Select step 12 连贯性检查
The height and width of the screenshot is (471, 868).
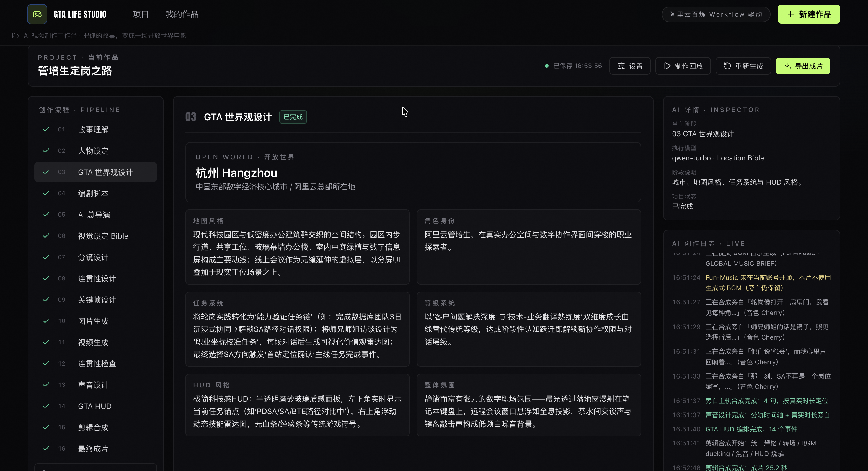tap(96, 363)
